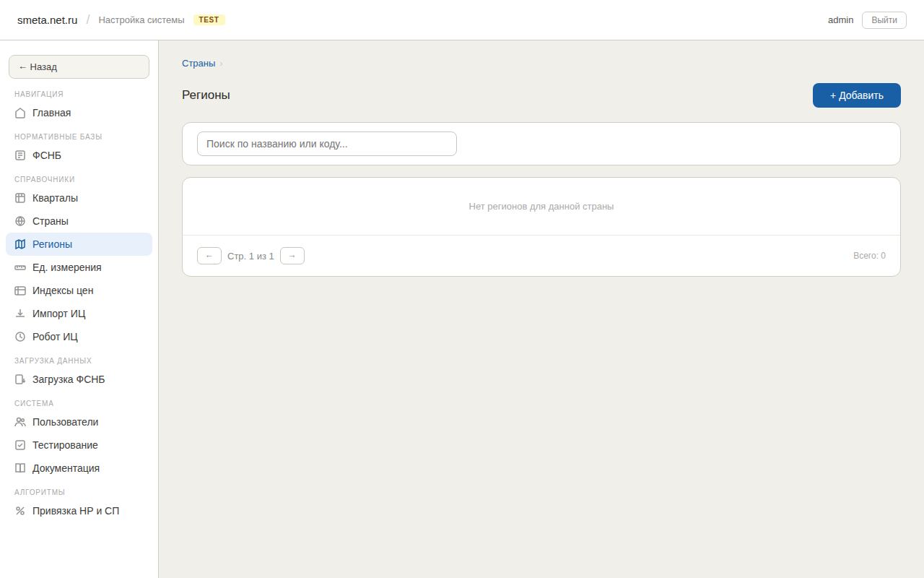The width and height of the screenshot is (924, 578).
Task: Focus the region name or code search field
Action: 326,144
